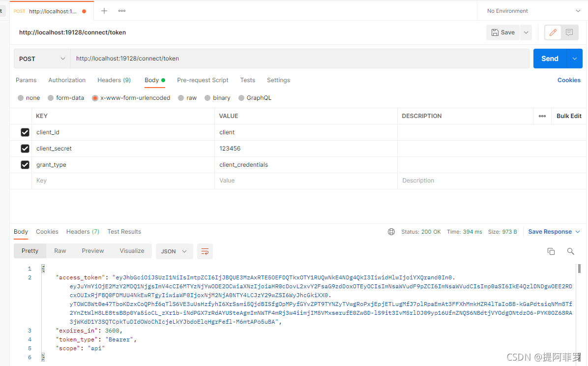The image size is (588, 366).
Task: Open comments panel for the request
Action: tap(569, 32)
